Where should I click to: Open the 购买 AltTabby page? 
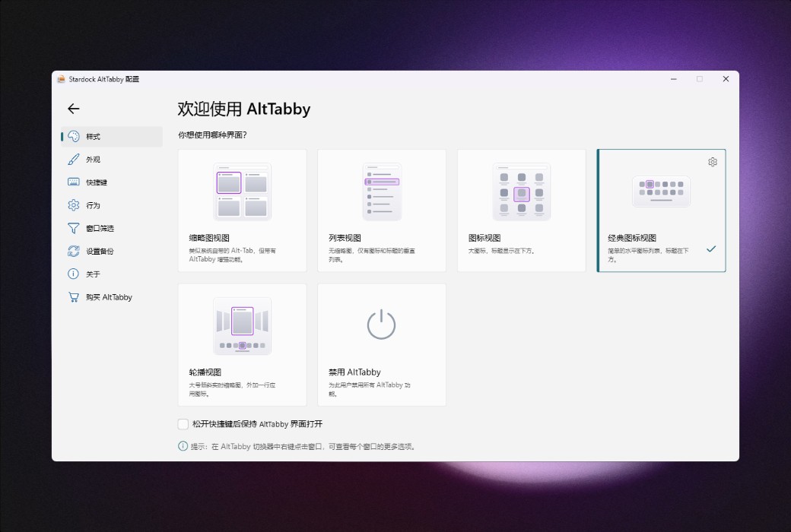tap(112, 297)
